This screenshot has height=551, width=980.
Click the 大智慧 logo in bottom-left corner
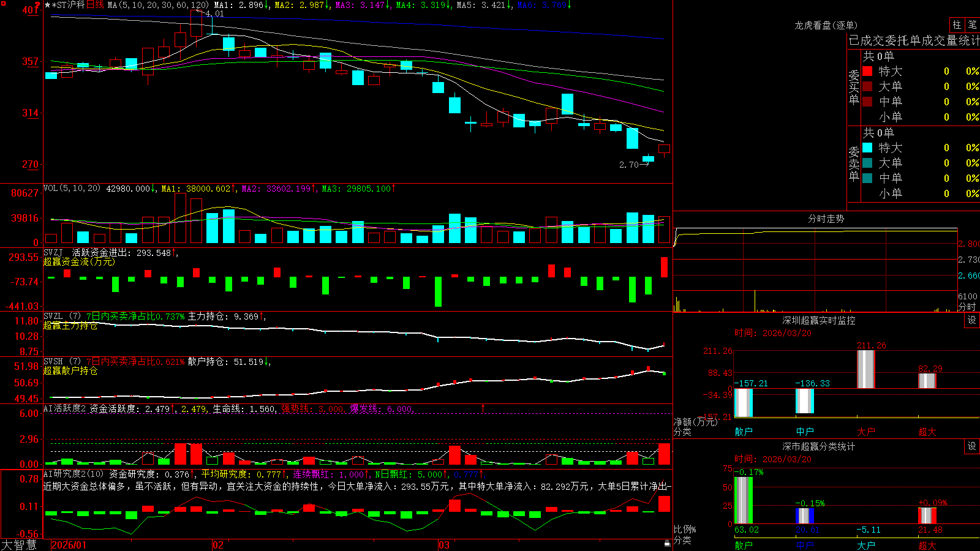(19, 544)
